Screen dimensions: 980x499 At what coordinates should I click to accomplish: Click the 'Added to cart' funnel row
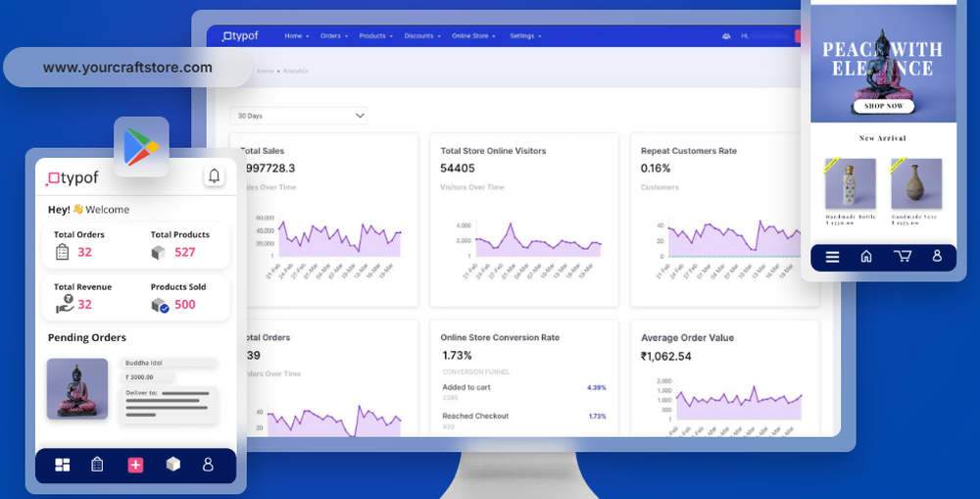pos(523,392)
